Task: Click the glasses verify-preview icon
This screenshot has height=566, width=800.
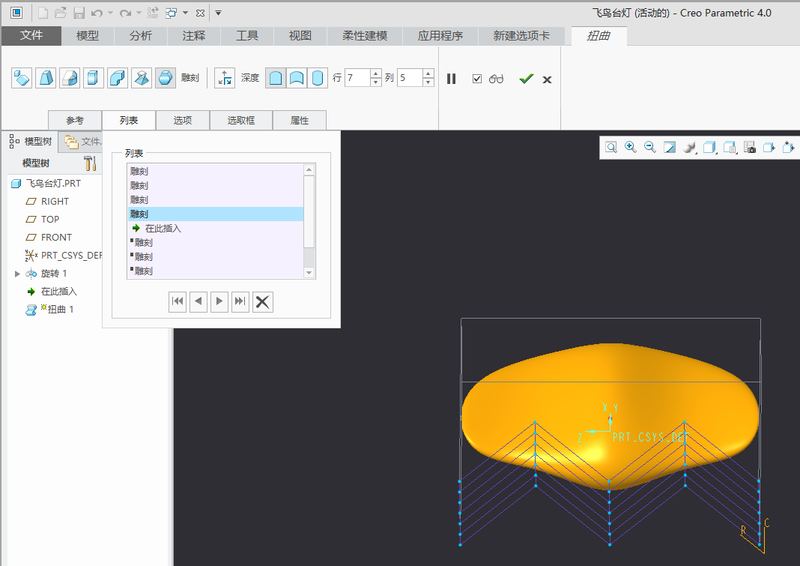Action: click(496, 79)
